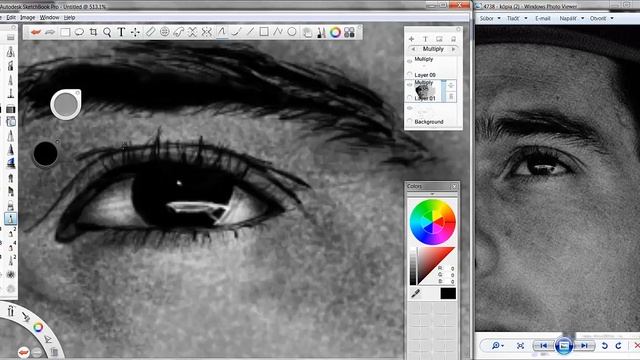The height and width of the screenshot is (360, 640).
Task: Select the Text tool in top toolbar
Action: (x=121, y=32)
